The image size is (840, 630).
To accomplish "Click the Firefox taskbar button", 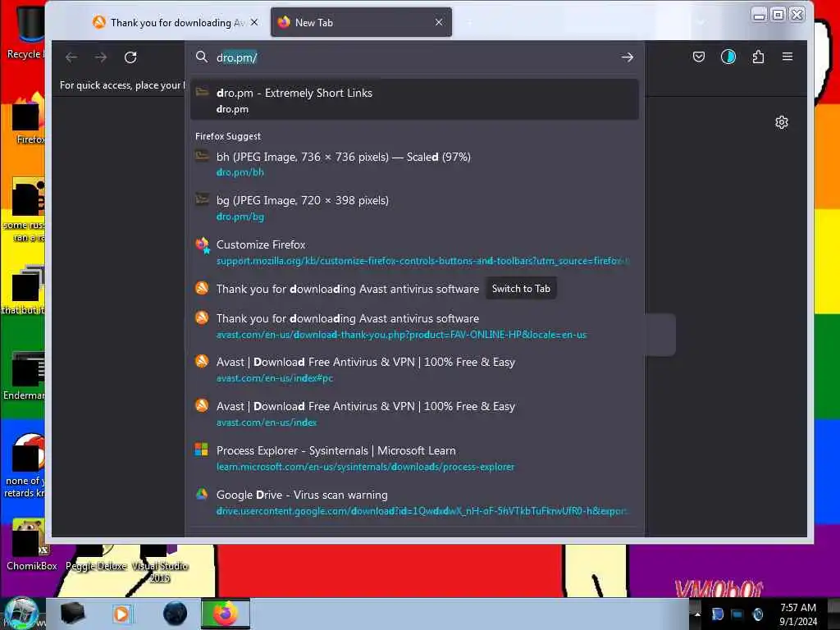I will click(226, 614).
